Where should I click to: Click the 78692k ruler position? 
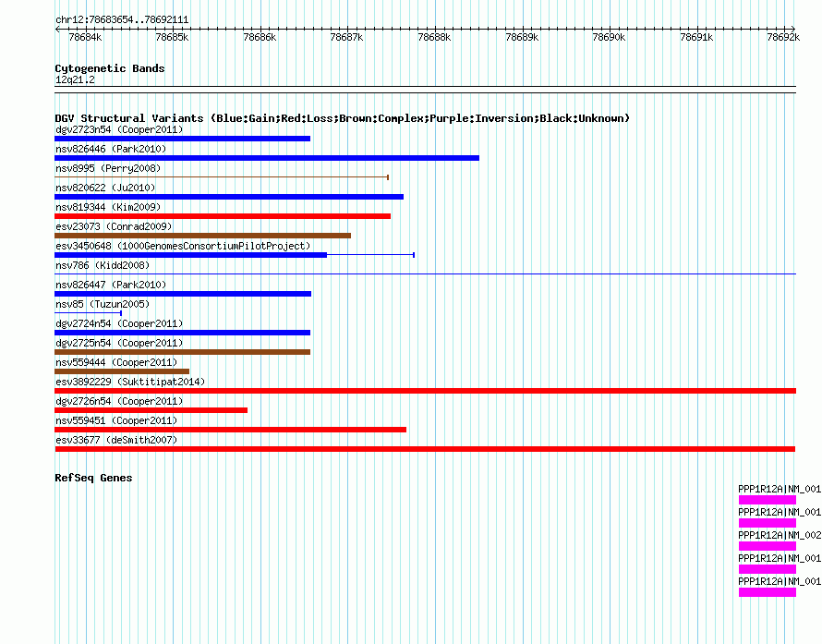point(783,37)
